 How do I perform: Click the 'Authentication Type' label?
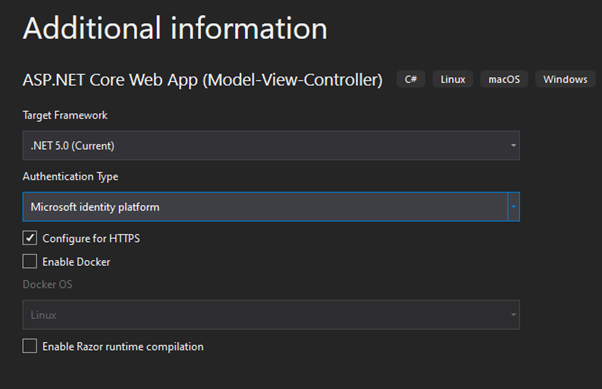pos(70,177)
